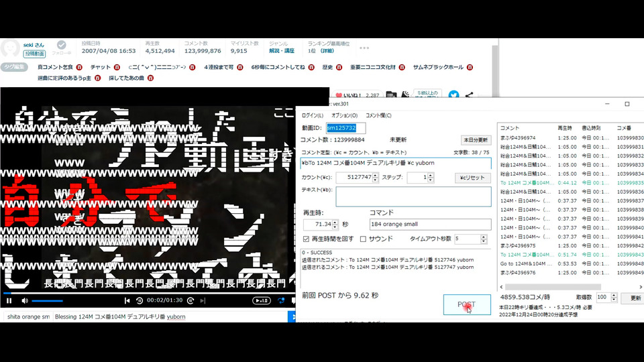The width and height of the screenshot is (644, 362).
Task: Click the video seek progress bar
Action: (149, 293)
